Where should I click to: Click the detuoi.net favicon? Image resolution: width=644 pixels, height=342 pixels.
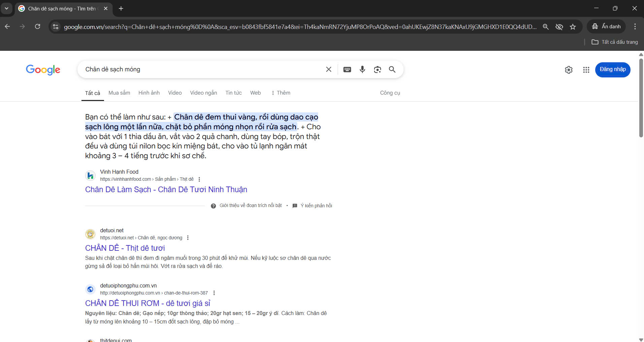click(x=90, y=234)
